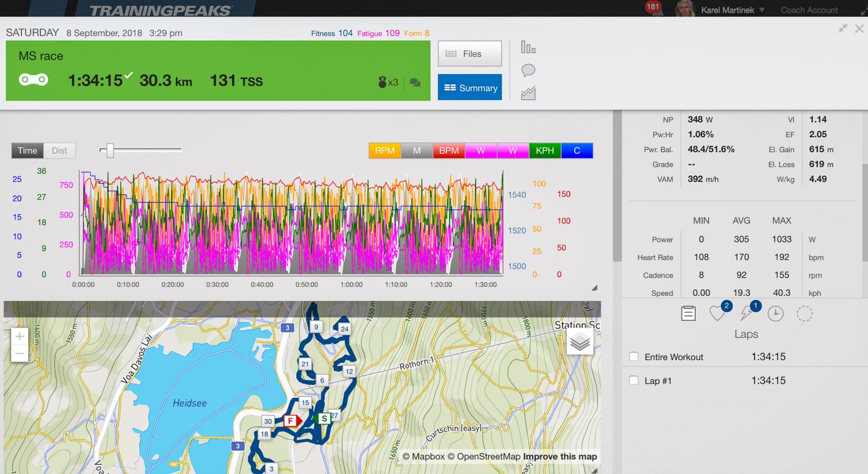Click the graph resize corner handle
Viewport: 868px width, 474px height.
pyautogui.click(x=594, y=288)
